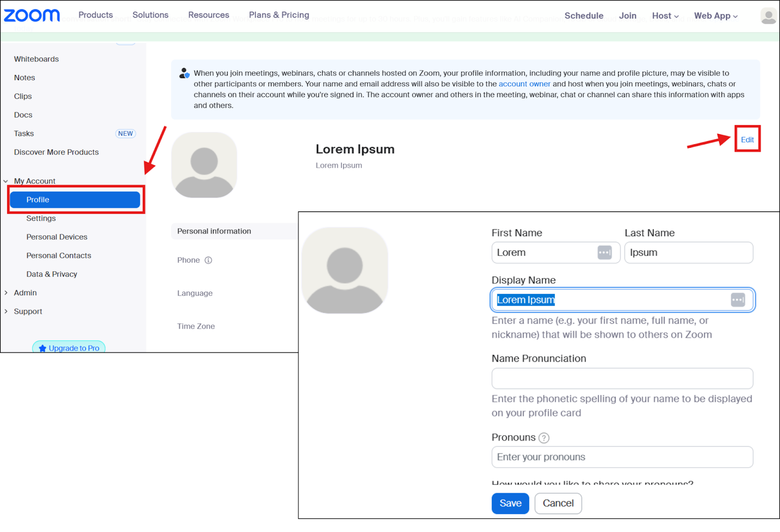Select Settings in the sidebar
This screenshot has width=780, height=532.
coord(41,218)
